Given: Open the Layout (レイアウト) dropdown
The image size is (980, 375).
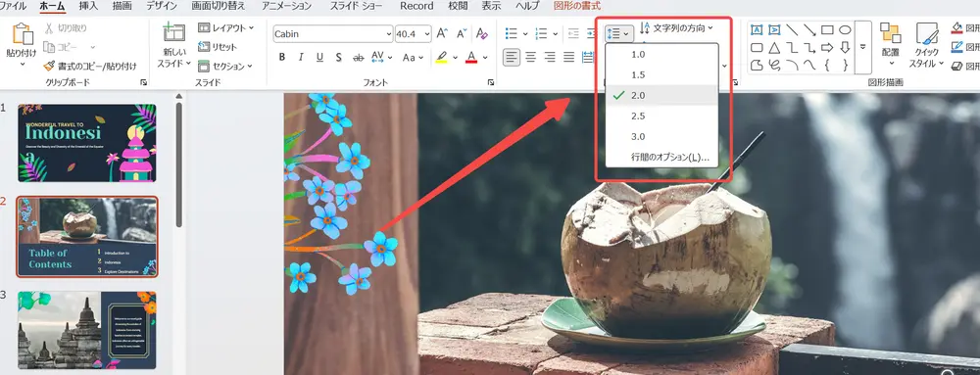Looking at the screenshot, I should [x=225, y=28].
